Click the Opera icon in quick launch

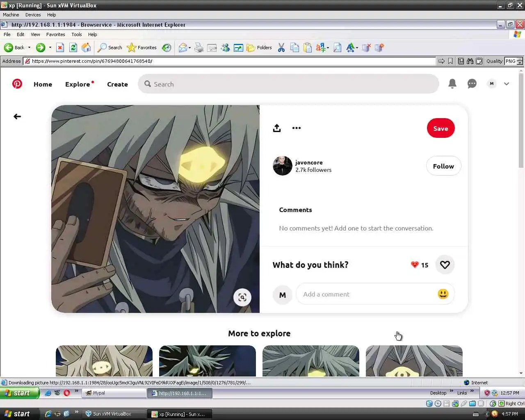[x=66, y=393]
